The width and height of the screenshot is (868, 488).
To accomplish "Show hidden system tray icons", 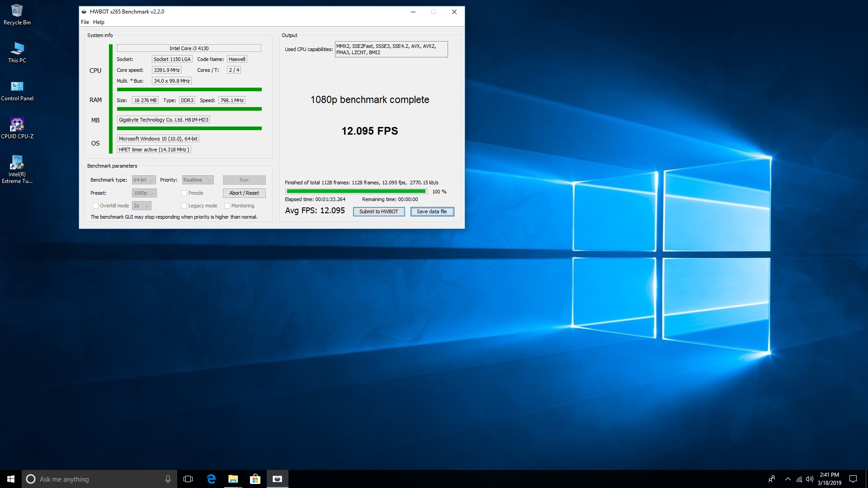I will tap(788, 479).
